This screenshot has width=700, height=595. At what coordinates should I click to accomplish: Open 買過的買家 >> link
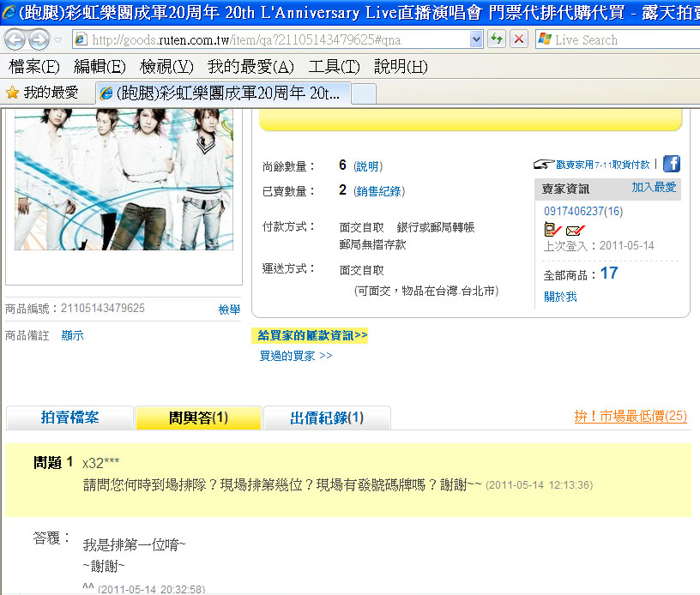point(296,356)
